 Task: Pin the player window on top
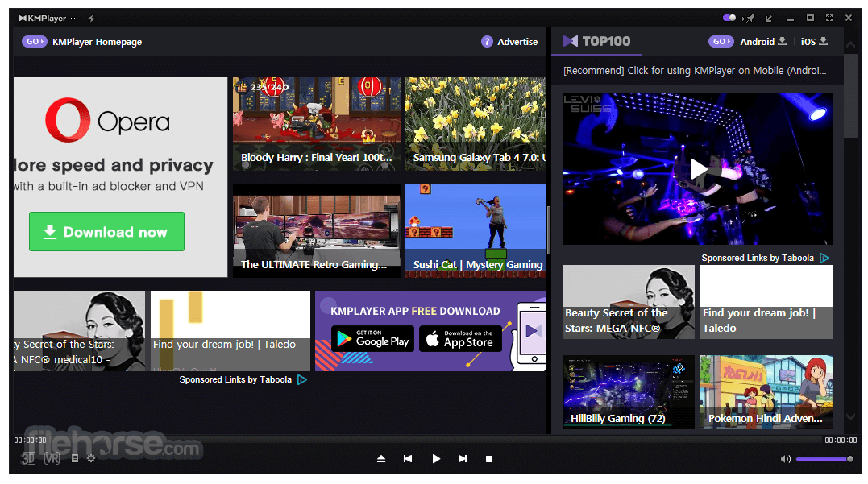pyautogui.click(x=750, y=18)
